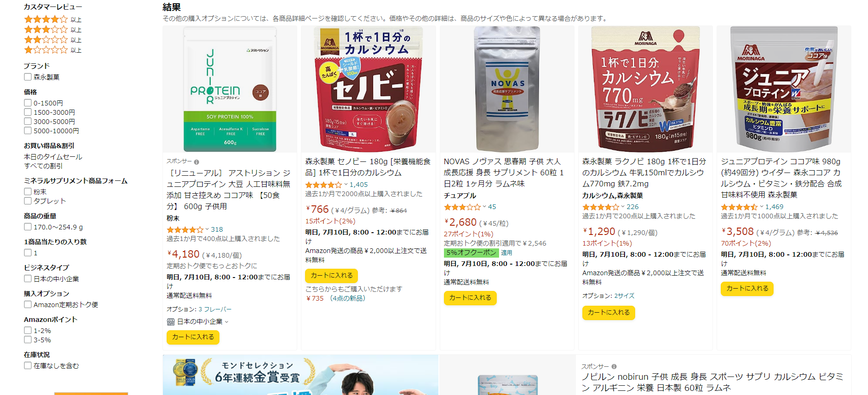Image resolution: width=868 pixels, height=395 pixels.
Task: Expand rating chevron beside 318 reviews
Action: pos(207,229)
